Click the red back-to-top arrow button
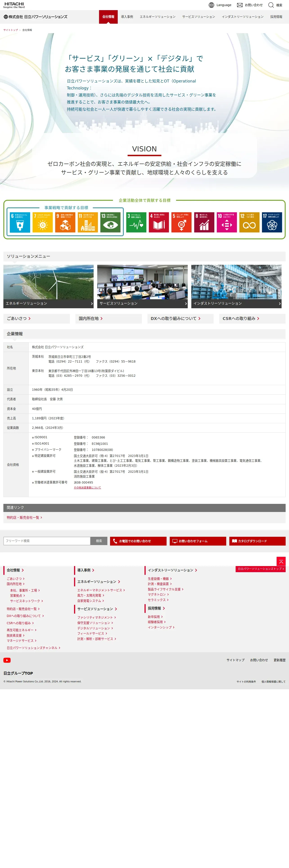The image size is (289, 868). (x=281, y=561)
